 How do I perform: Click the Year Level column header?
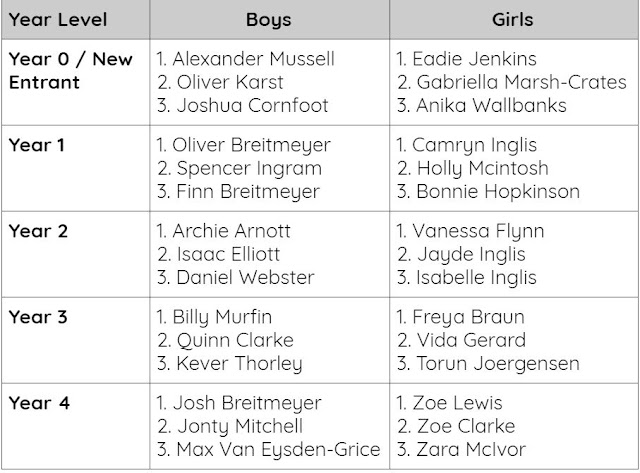point(56,20)
